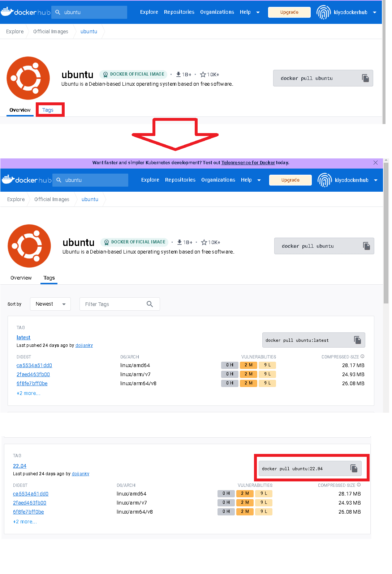Click the 1B+ downloads icon on first page
This screenshot has width=392, height=574.
(x=178, y=74)
